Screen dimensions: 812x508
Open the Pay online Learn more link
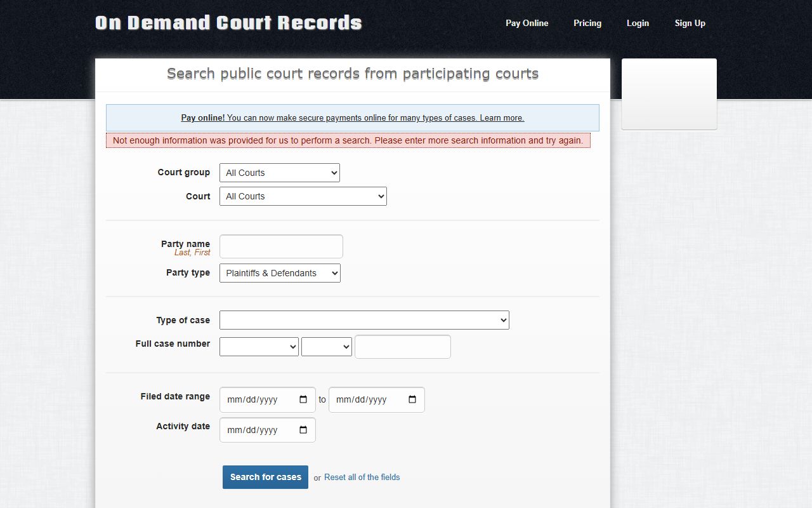[353, 117]
